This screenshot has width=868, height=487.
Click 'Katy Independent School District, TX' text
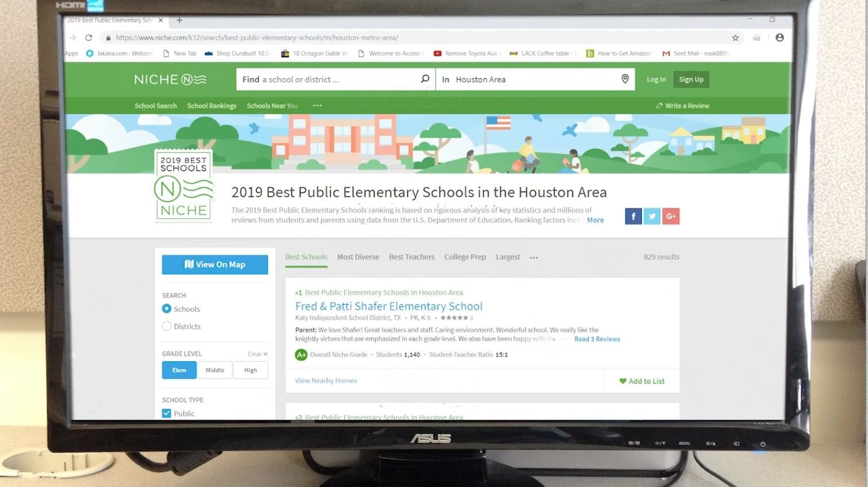coord(348,318)
